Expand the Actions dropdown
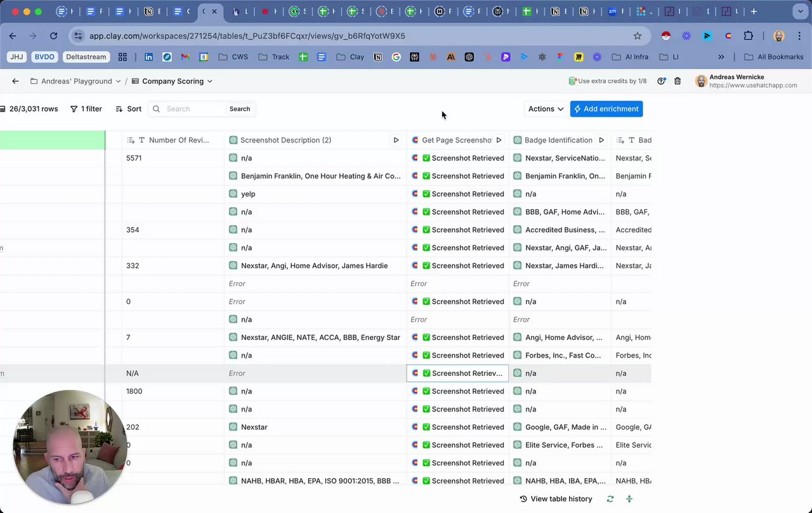The width and height of the screenshot is (812, 513). 546,109
